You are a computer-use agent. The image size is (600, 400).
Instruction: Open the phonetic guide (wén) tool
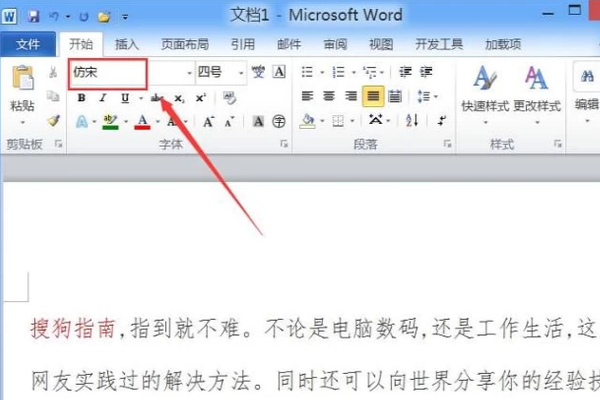point(258,72)
